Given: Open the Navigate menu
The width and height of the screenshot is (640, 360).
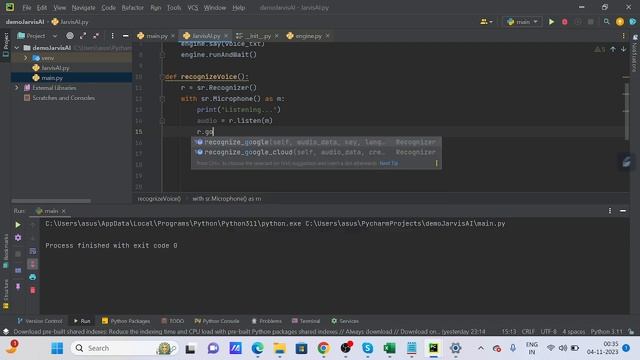Looking at the screenshot, I should (x=83, y=8).
